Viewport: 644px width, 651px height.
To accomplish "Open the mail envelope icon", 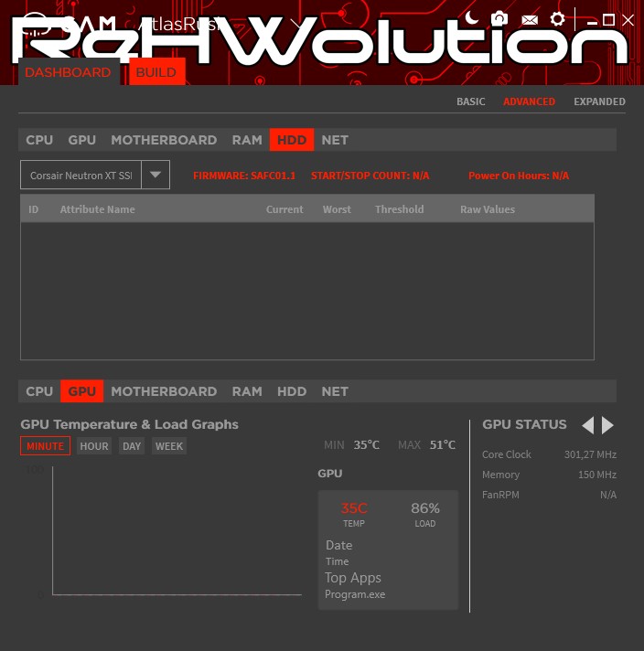I will click(x=529, y=19).
